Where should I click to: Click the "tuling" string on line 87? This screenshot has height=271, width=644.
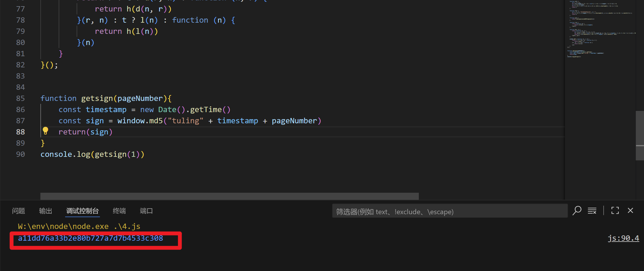(185, 121)
